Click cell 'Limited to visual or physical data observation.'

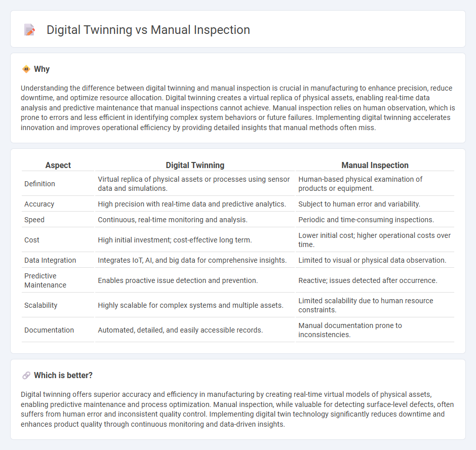tap(375, 260)
